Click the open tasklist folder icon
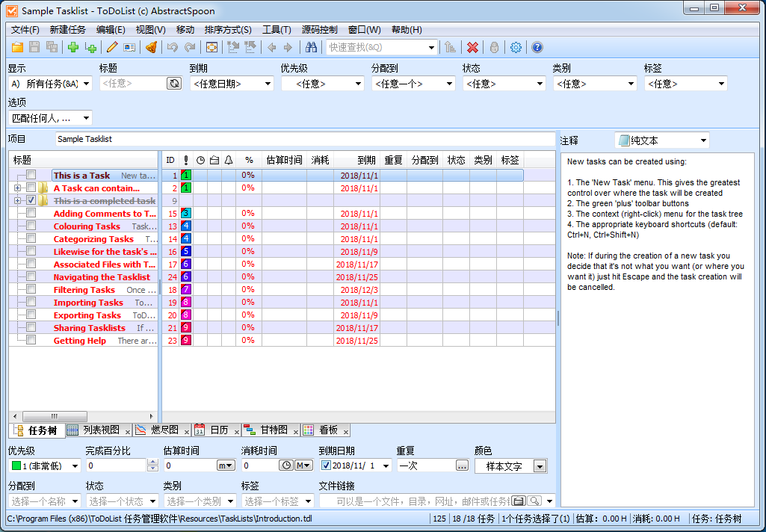Screen dimensions: 766x532 [x=16, y=48]
